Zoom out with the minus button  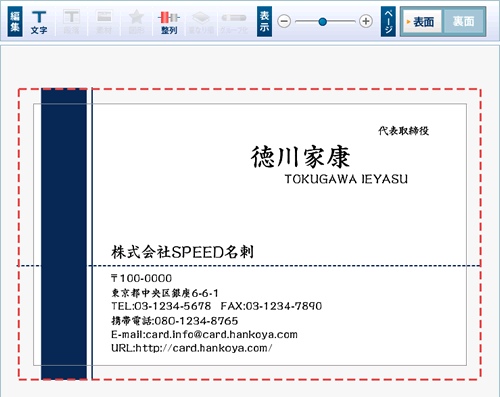pos(284,22)
